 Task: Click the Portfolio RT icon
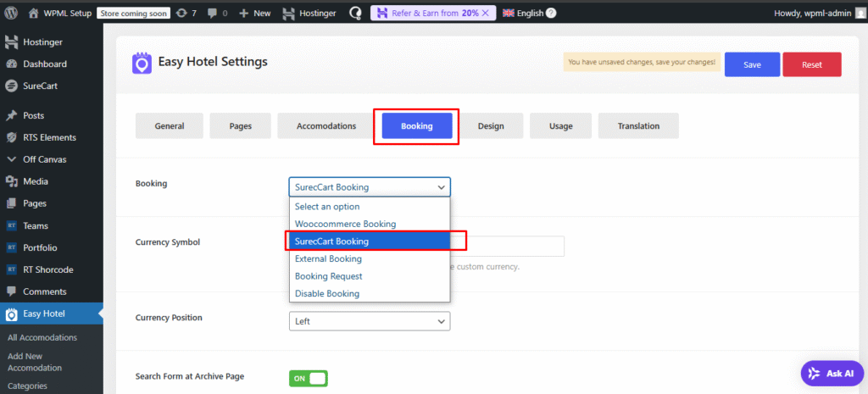(x=11, y=248)
